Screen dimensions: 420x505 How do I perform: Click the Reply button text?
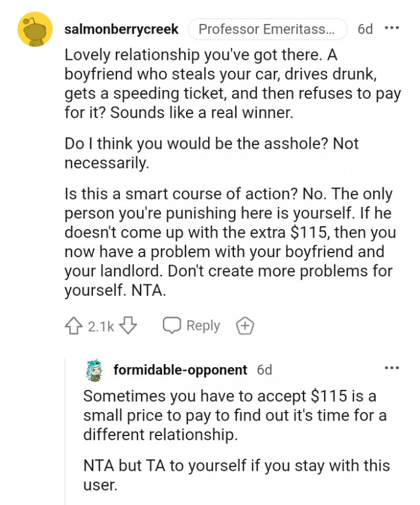pyautogui.click(x=203, y=326)
